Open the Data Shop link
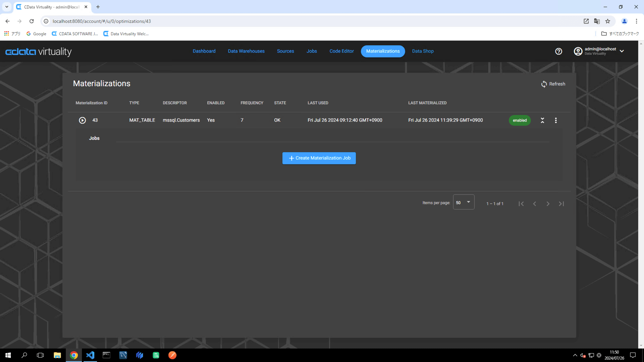 (x=423, y=51)
